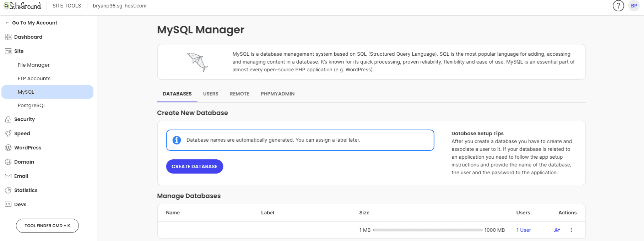Click the Domain globe icon
This screenshot has width=644, height=241.
tap(8, 162)
